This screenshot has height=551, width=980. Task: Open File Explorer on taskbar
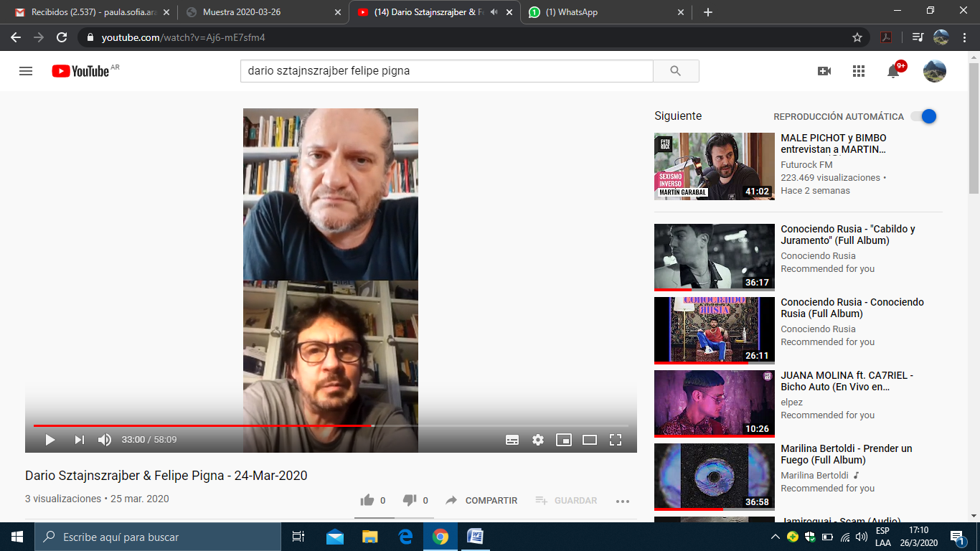tap(370, 537)
